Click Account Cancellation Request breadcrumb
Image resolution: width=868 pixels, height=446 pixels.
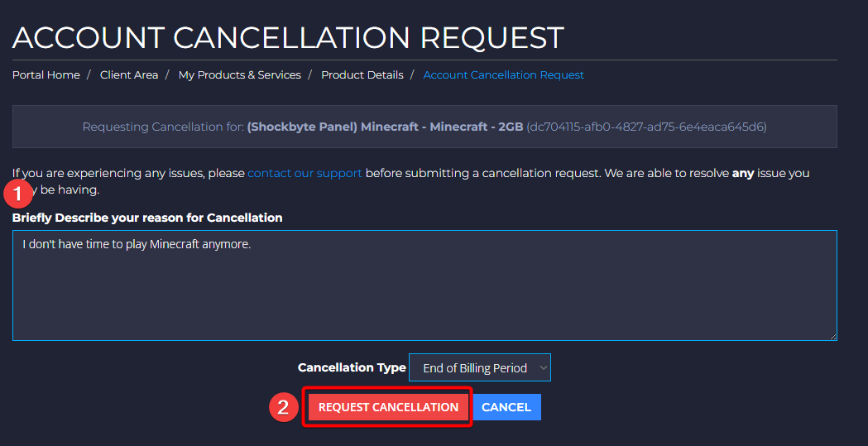(504, 74)
